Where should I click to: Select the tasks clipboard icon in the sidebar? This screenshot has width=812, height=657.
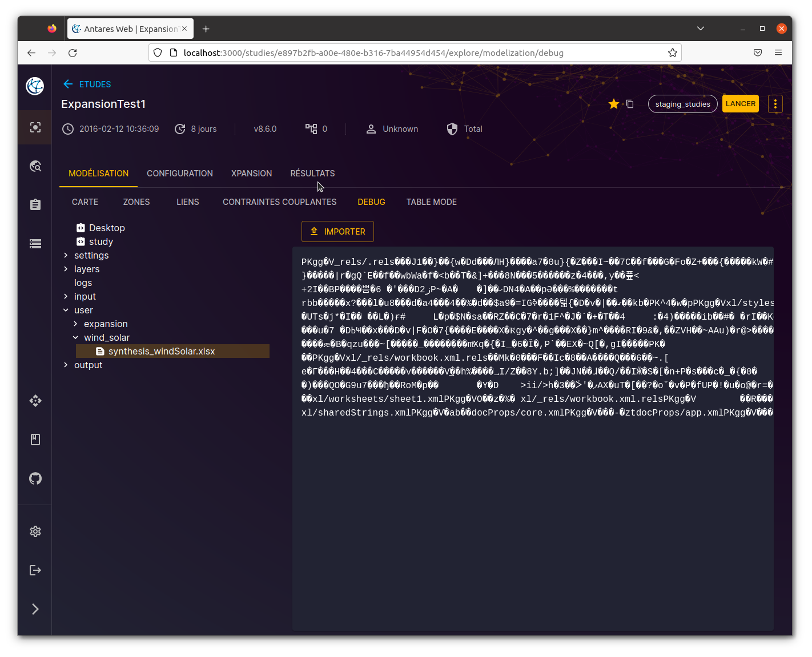click(35, 204)
